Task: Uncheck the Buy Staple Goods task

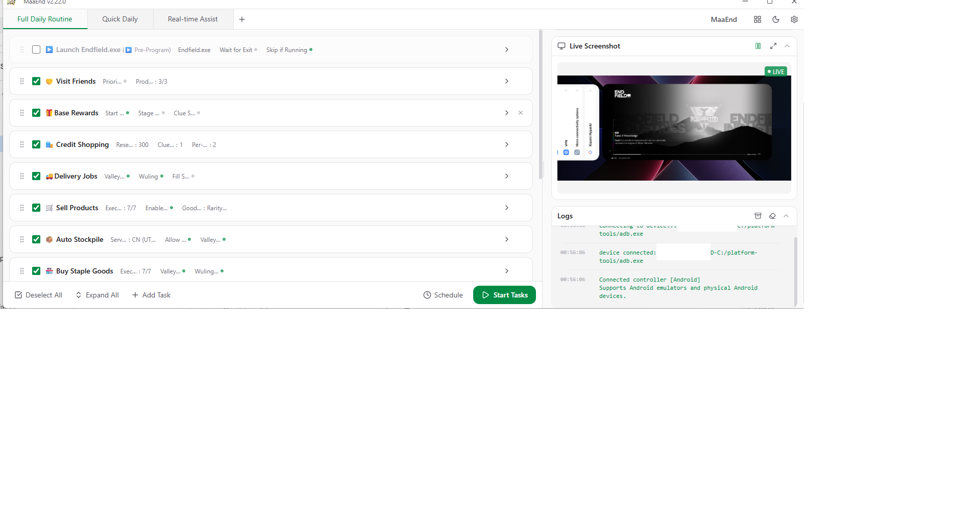Action: pos(36,271)
